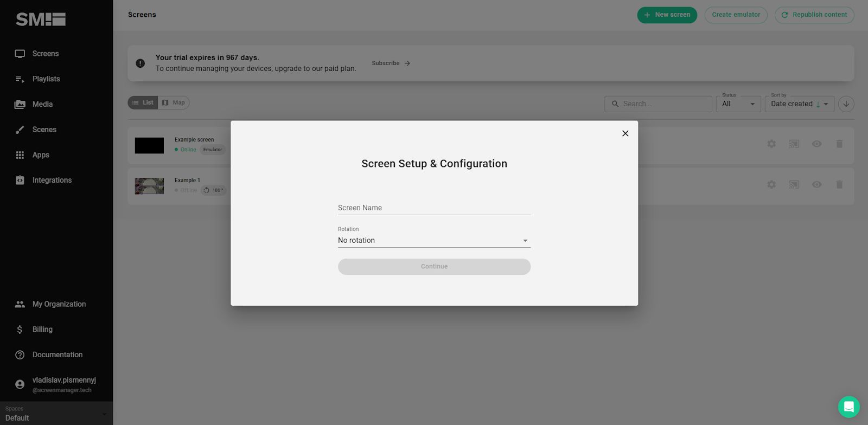The height and width of the screenshot is (425, 868).
Task: Expand the Spaces Default dropdown
Action: 56,414
